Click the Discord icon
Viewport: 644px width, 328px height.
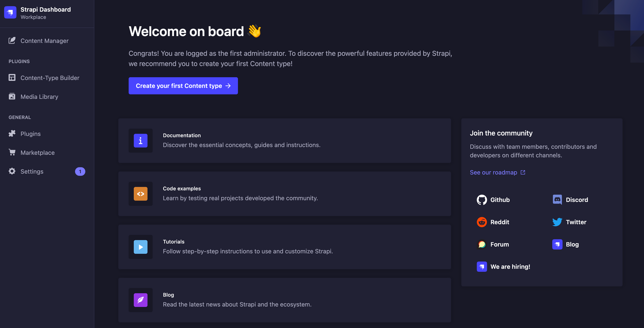[557, 200]
